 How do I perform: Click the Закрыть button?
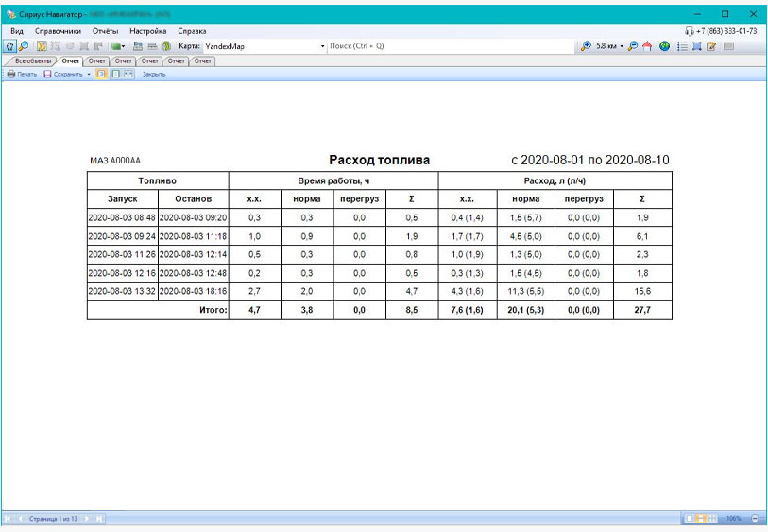point(154,74)
